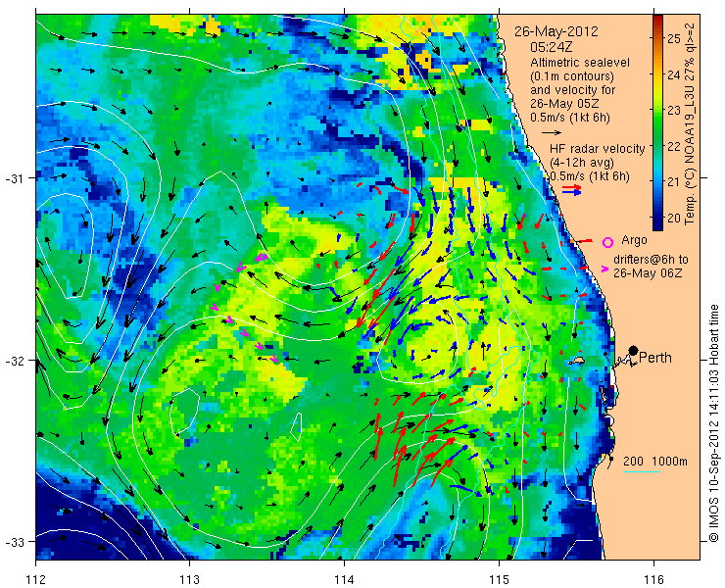The width and height of the screenshot is (725, 588).
Task: Click the 'Altimetric sealevel' legend text
Action: (x=580, y=62)
